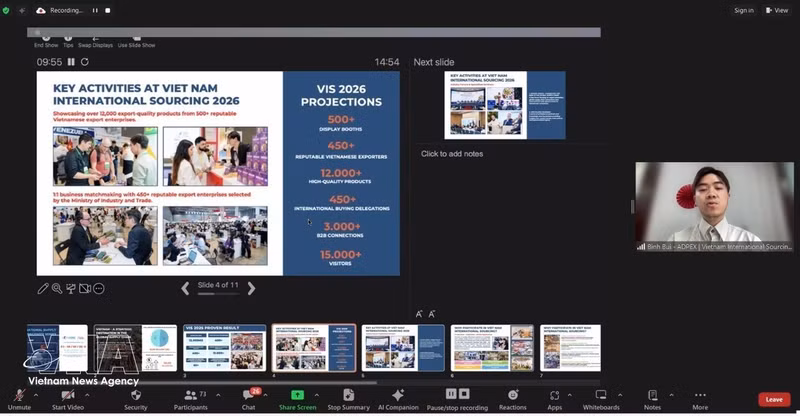
Task: Unmute the microphone
Action: tap(19, 400)
